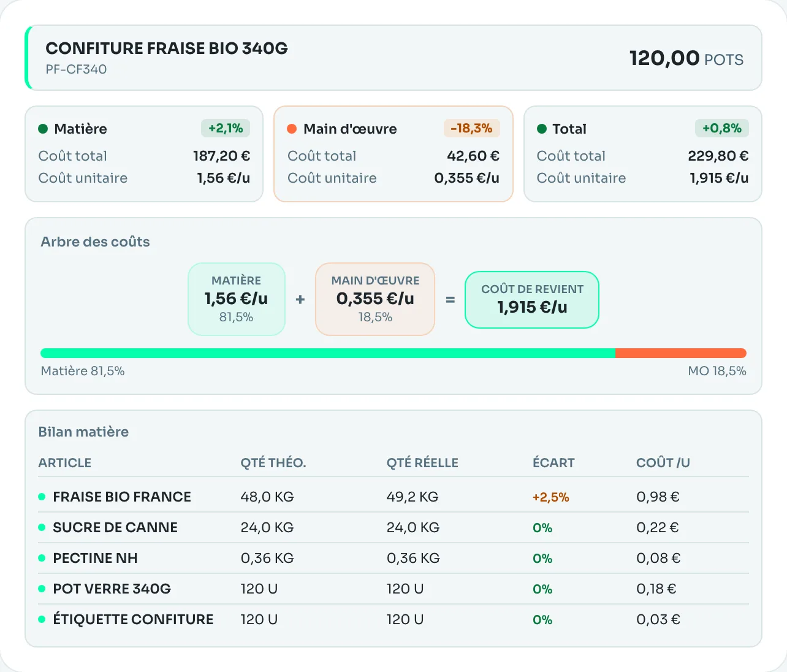Viewport: 787px width, 672px height.
Task: Click the green dot beside Matière card
Action: [x=43, y=129]
